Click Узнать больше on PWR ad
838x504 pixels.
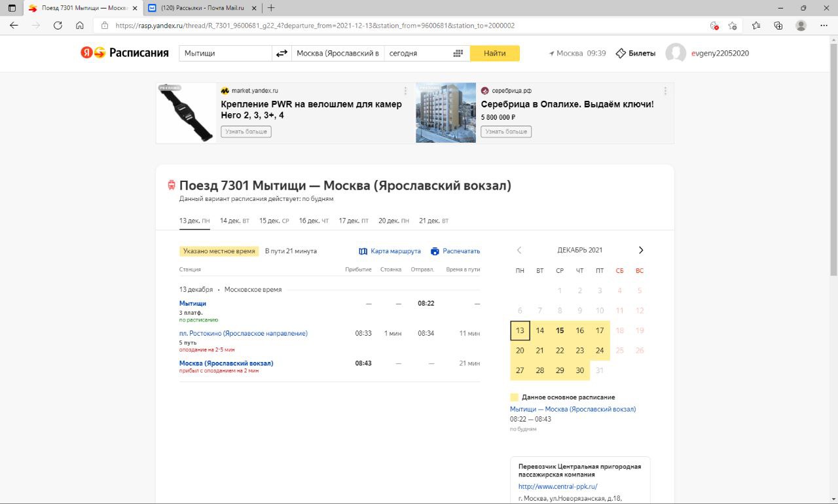point(246,132)
